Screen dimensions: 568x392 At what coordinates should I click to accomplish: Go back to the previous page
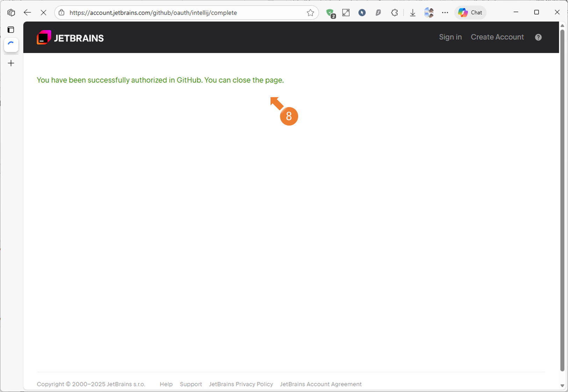(x=27, y=13)
